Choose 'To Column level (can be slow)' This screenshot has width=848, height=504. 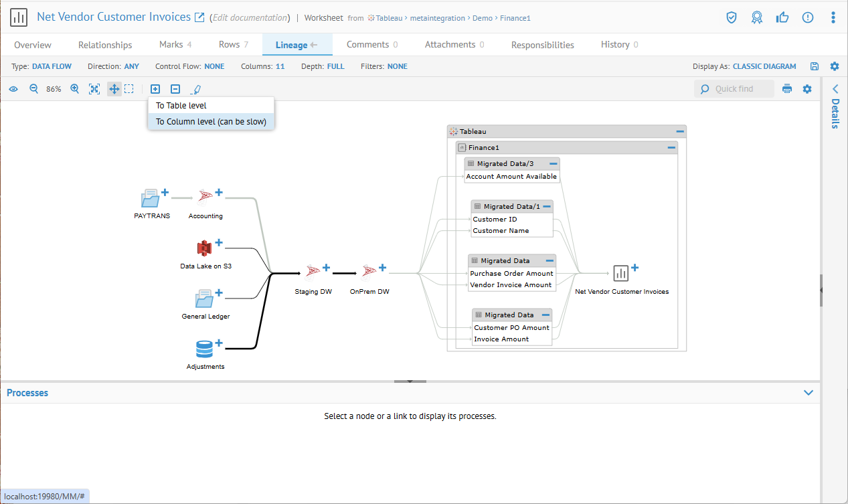[x=211, y=122]
